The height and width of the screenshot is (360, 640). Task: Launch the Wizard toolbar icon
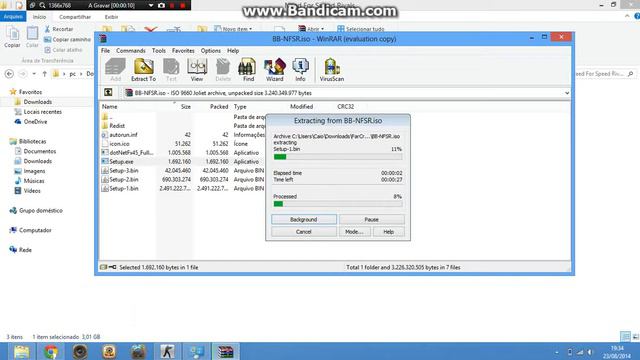[x=275, y=70]
